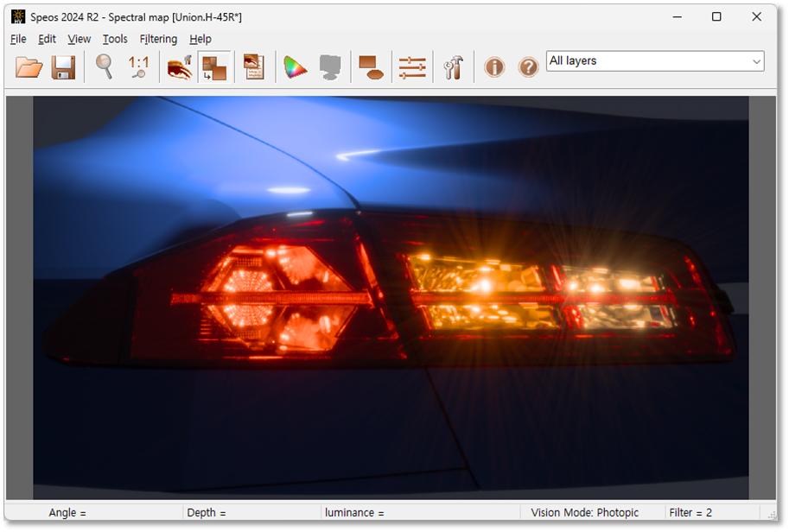Image resolution: width=789 pixels, height=532 pixels.
Task: Open the View menu
Action: (80, 39)
